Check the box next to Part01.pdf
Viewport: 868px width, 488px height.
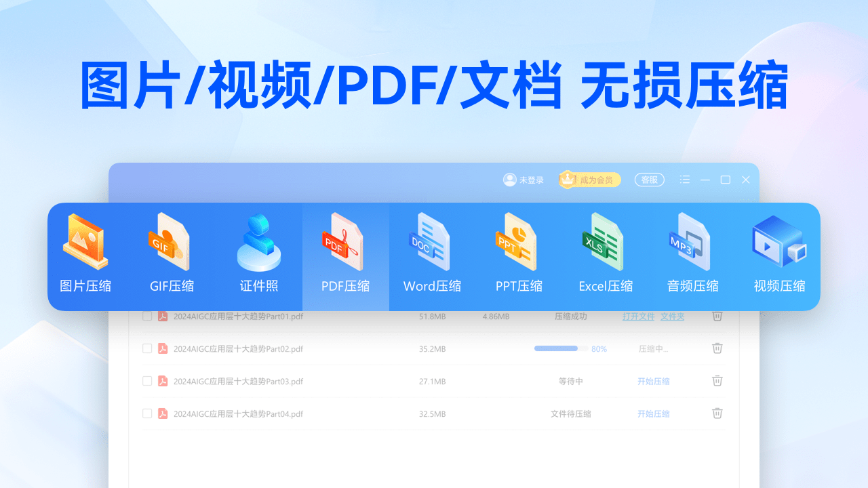pyautogui.click(x=147, y=316)
